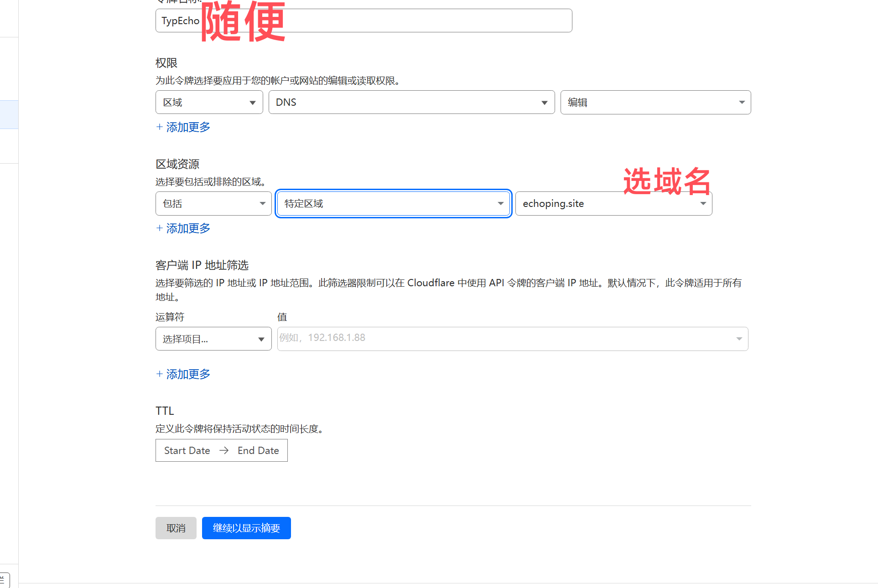Click the arrow between Start and End Date
The image size is (878, 588).
[x=224, y=450]
